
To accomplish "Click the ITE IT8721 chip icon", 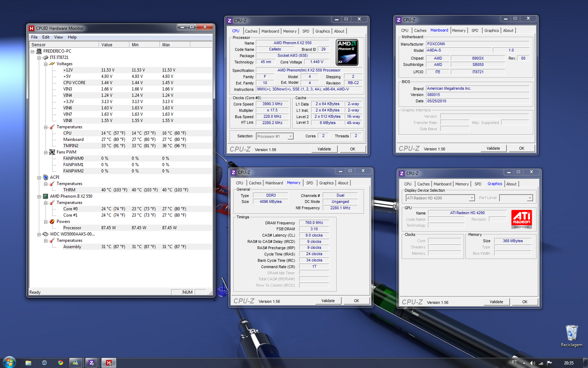I will click(x=46, y=57).
